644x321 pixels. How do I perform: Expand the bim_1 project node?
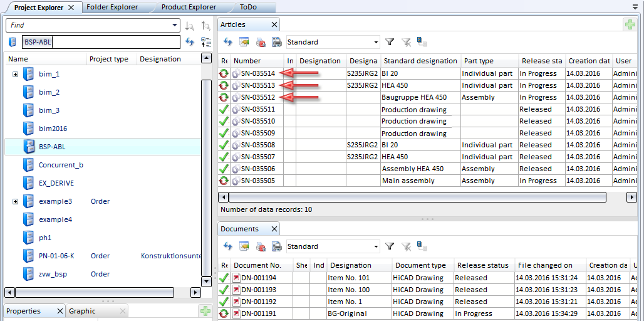(x=15, y=75)
